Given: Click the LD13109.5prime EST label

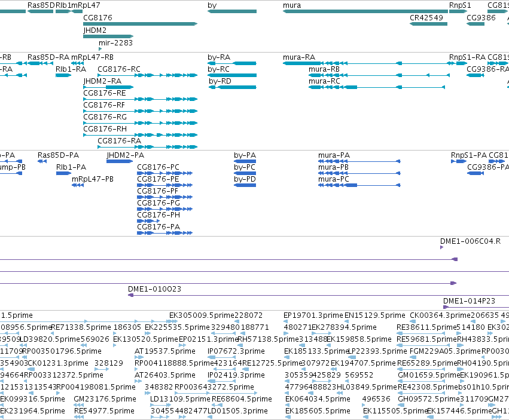Looking at the screenshot, I should [x=180, y=399].
